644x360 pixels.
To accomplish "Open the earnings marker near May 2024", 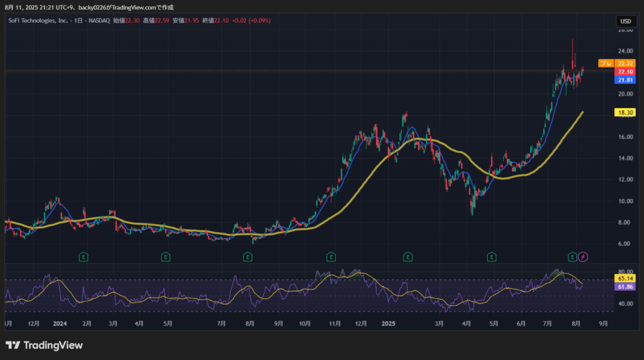I will click(x=165, y=257).
